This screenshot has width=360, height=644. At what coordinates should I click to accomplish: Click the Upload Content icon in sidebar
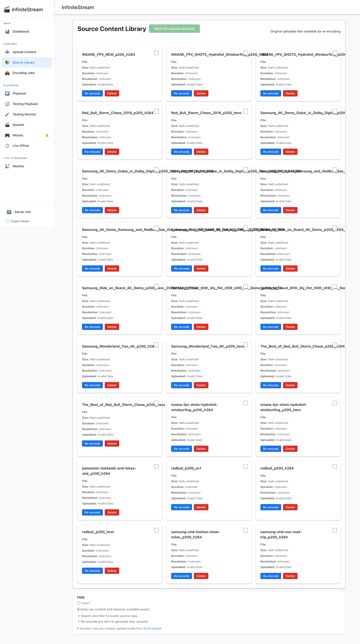7,52
